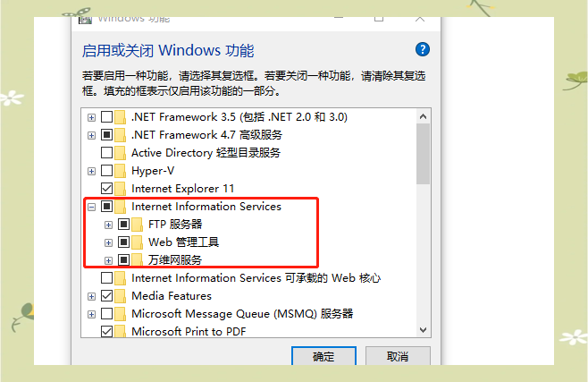Expand the 万维网服务 node
The width and height of the screenshot is (588, 382).
(108, 260)
